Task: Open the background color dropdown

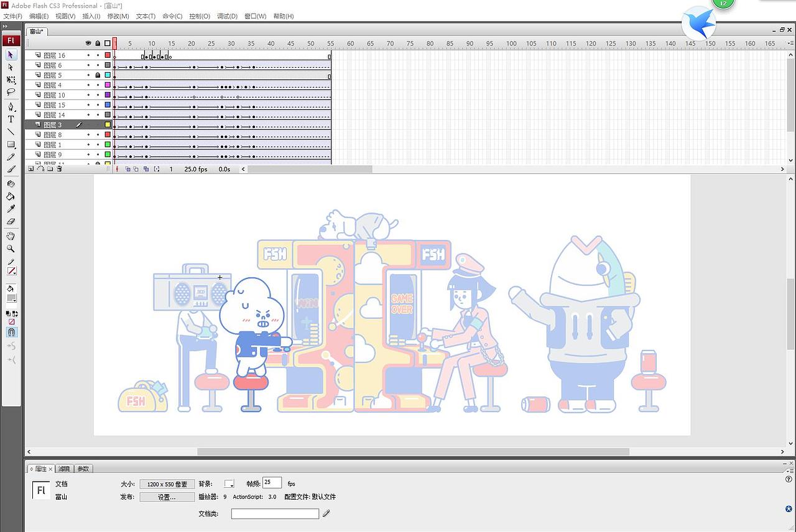Action: pyautogui.click(x=229, y=484)
